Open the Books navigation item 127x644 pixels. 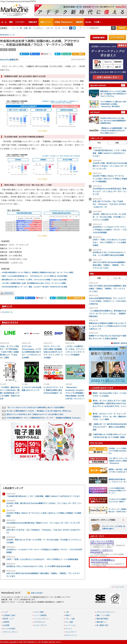tap(88, 22)
